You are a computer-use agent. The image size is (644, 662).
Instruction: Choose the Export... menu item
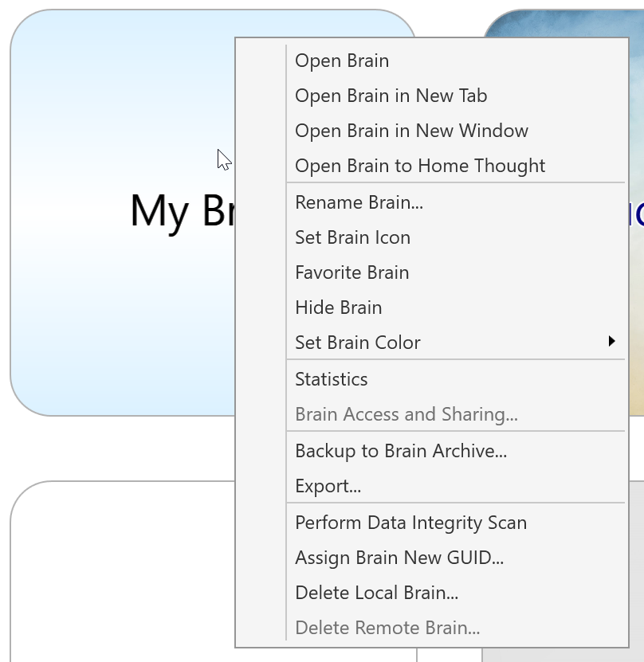pyautogui.click(x=328, y=487)
